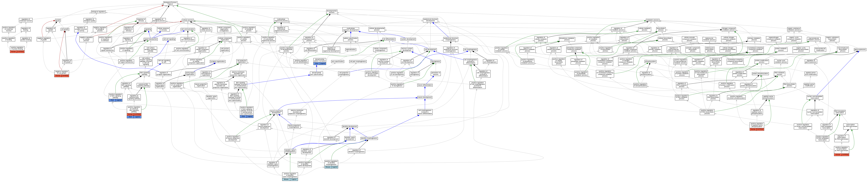Viewport: 868px width, 182px height.
Task: Select the 'cellular biosynthetic process' node
Action: pyautogui.click(x=665, y=39)
